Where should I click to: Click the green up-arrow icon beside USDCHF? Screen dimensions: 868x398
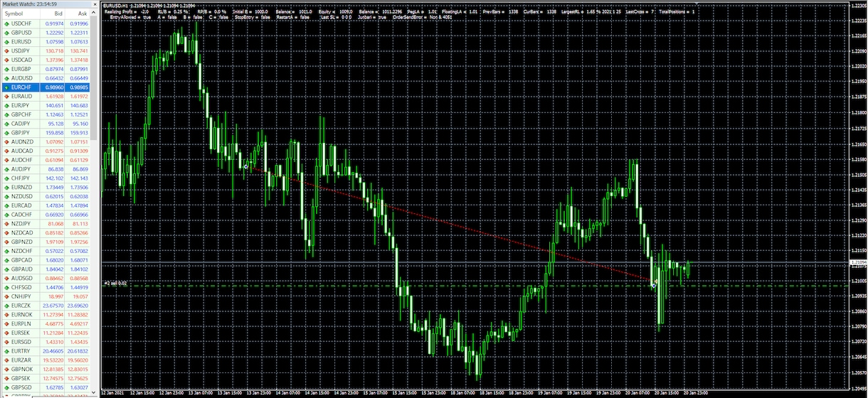pos(6,23)
